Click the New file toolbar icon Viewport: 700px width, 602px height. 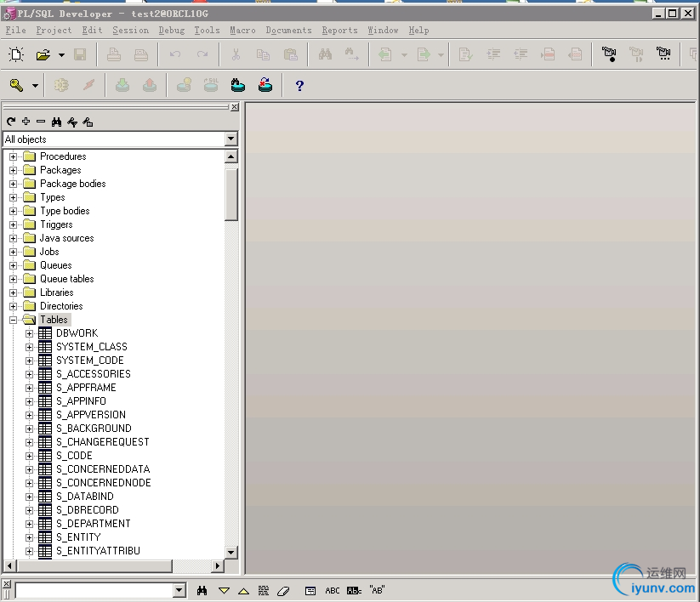point(16,54)
